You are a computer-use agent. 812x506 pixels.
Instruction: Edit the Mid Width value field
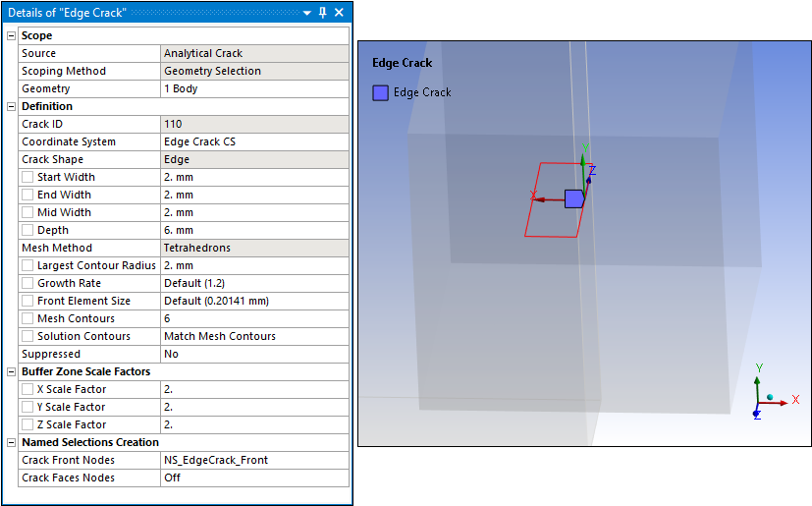coord(254,212)
